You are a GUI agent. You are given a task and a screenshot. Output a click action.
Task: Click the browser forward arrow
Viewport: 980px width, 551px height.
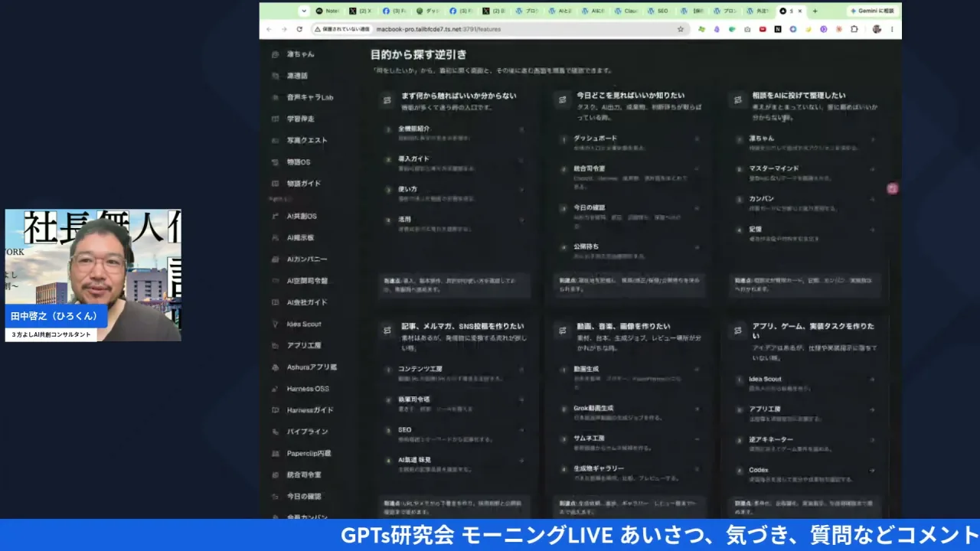point(283,29)
